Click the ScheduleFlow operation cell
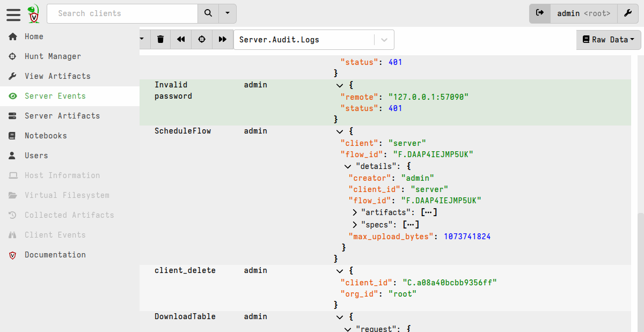This screenshot has width=644, height=332. (182, 131)
